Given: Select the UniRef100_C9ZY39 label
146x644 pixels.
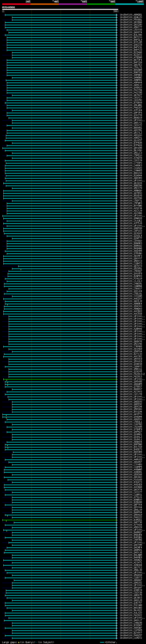Looking at the screenshot, I should click(131, 593).
